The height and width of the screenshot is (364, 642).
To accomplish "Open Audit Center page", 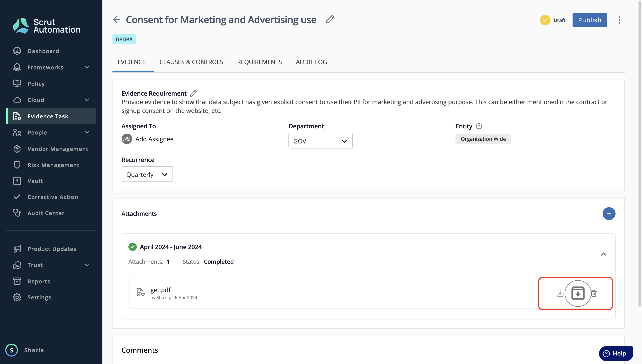I will coord(51,213).
